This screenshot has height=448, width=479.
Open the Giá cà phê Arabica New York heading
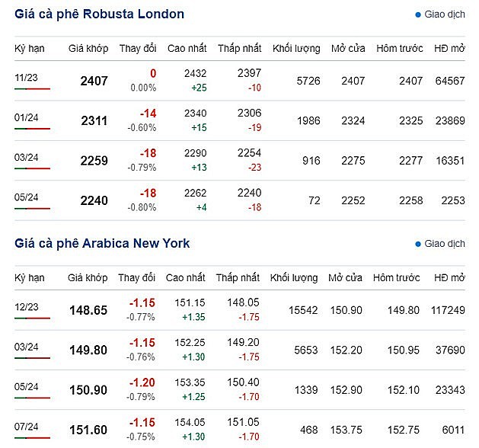click(102, 243)
